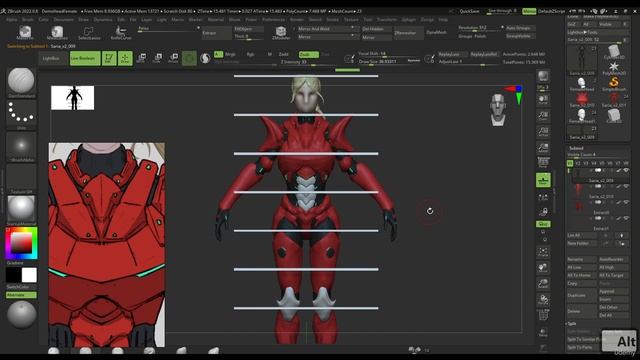Click the Rotate transform icon
The width and height of the screenshot is (640, 360).
(x=173, y=58)
